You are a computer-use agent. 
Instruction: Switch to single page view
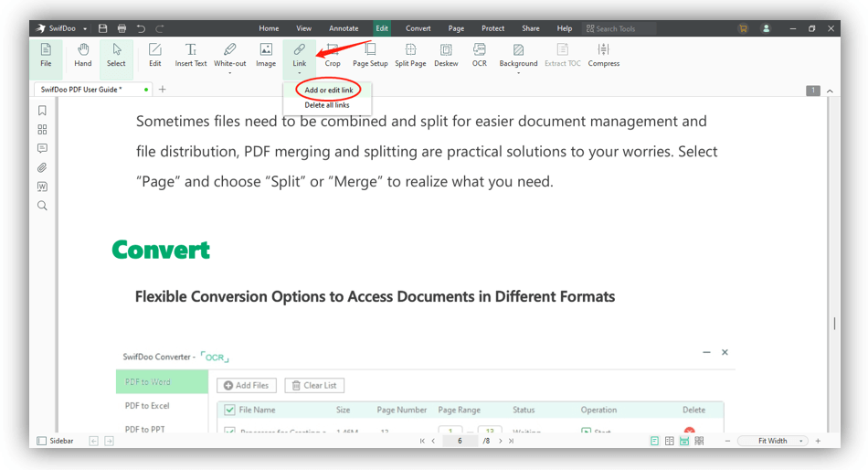coord(654,441)
